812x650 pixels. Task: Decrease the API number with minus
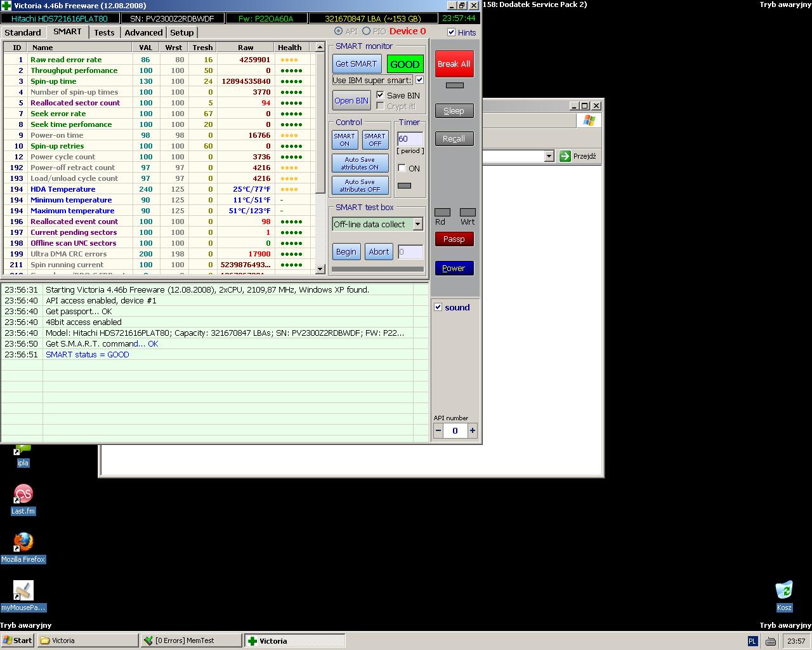[438, 430]
